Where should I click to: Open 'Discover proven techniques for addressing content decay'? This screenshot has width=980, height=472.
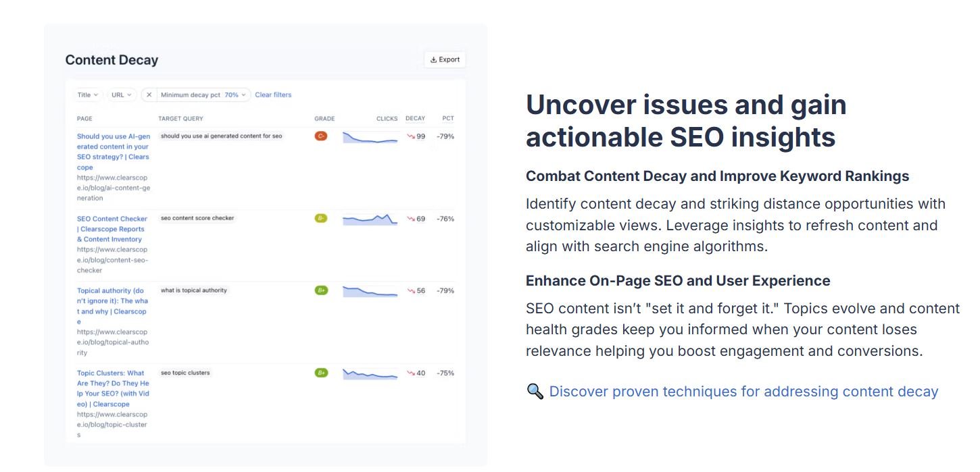(743, 392)
